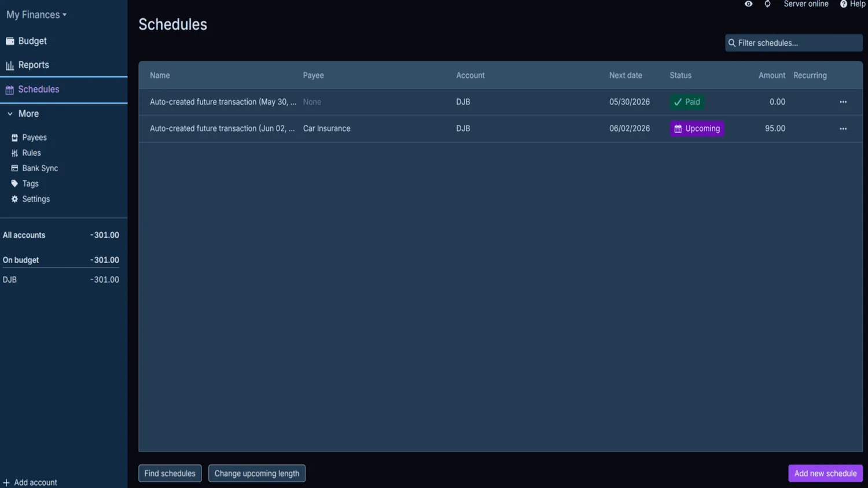This screenshot has height=488, width=868.
Task: Click the Schedules calendar icon in sidebar
Action: (10, 90)
